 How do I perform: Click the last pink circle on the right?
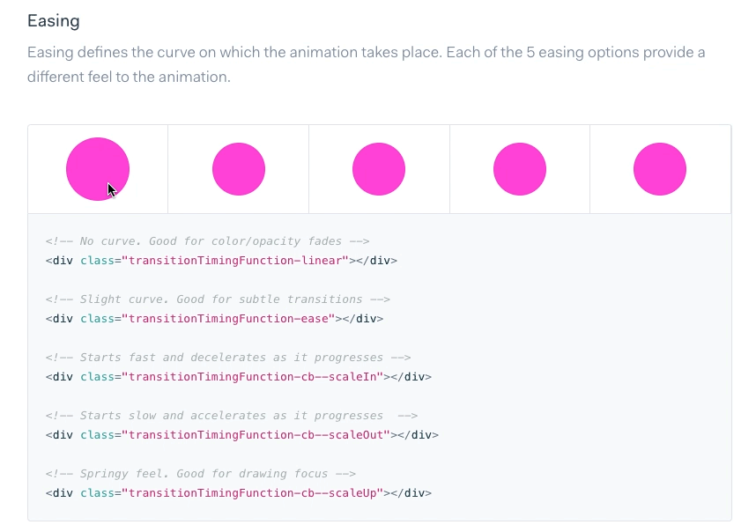660,169
